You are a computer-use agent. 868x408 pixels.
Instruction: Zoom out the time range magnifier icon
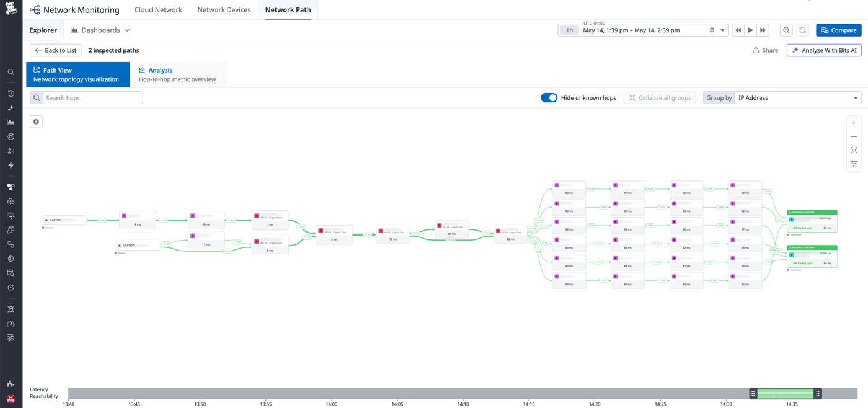[786, 30]
